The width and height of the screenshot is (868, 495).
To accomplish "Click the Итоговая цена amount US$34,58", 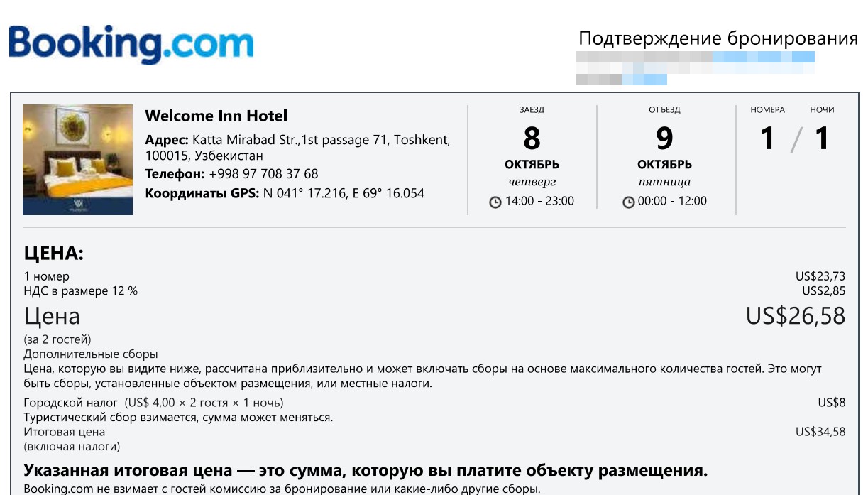I will [820, 432].
